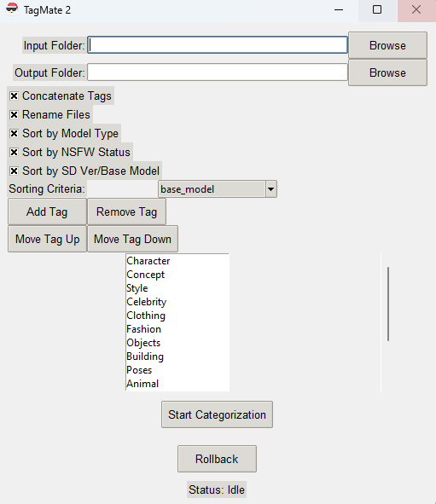Open the Sorting Criteria dropdown arrow
The width and height of the screenshot is (436, 504).
(271, 189)
